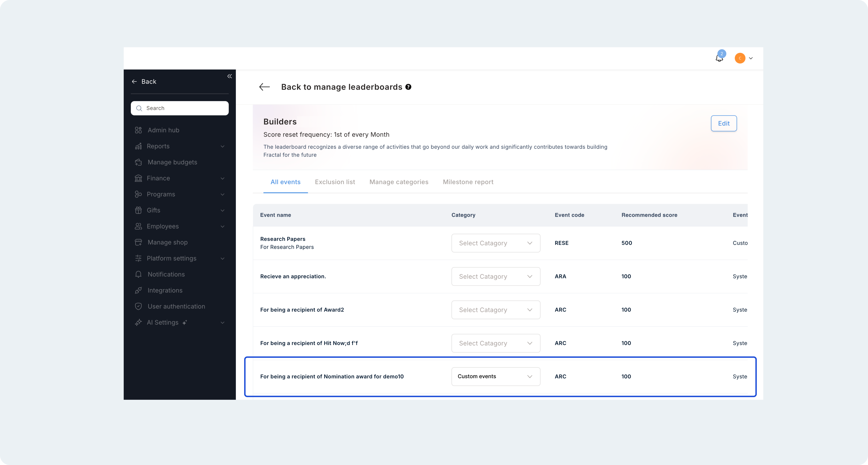Click the Gifts box icon
The image size is (868, 465).
[x=138, y=210]
